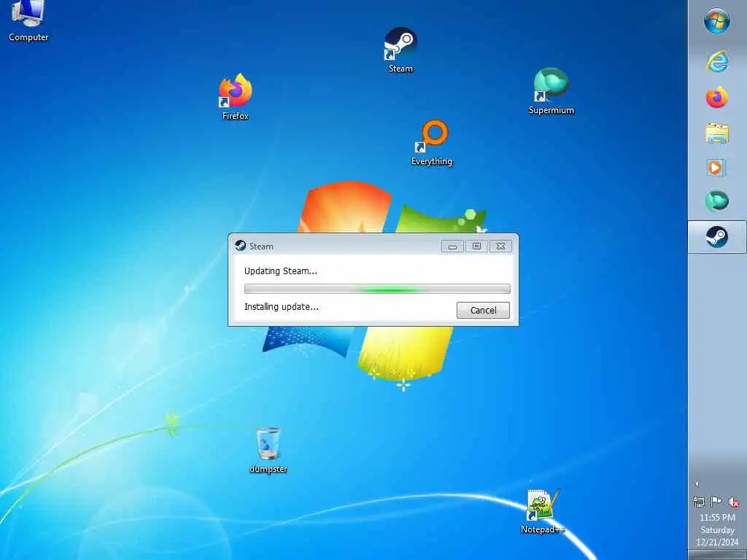Screen dimensions: 747x560
Task: Select the Supermium desktop shortcut
Action: [x=551, y=91]
